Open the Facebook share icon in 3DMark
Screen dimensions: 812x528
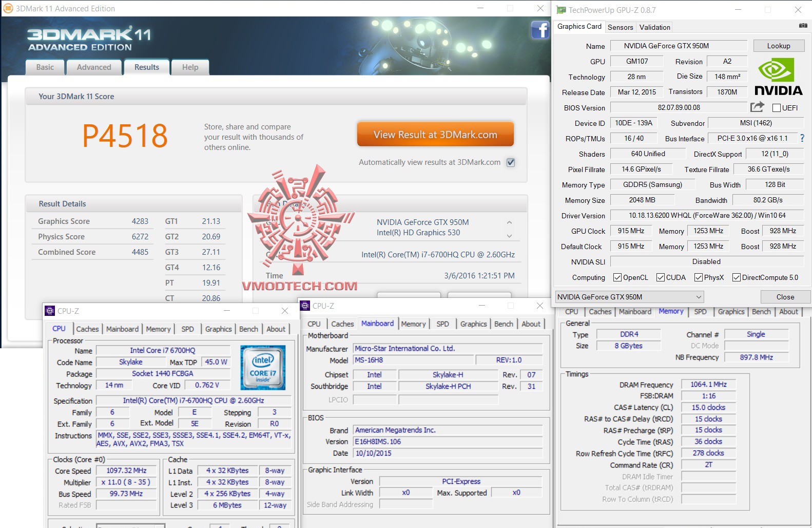pyautogui.click(x=540, y=30)
